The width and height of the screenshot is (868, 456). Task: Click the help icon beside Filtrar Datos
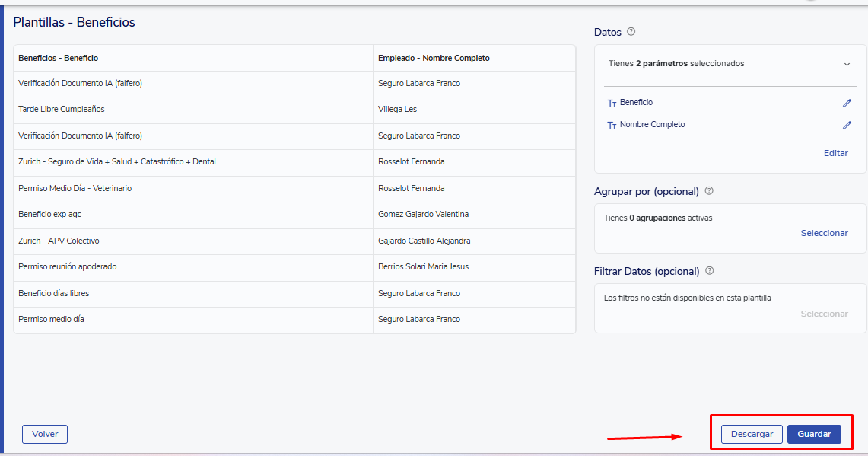click(709, 271)
